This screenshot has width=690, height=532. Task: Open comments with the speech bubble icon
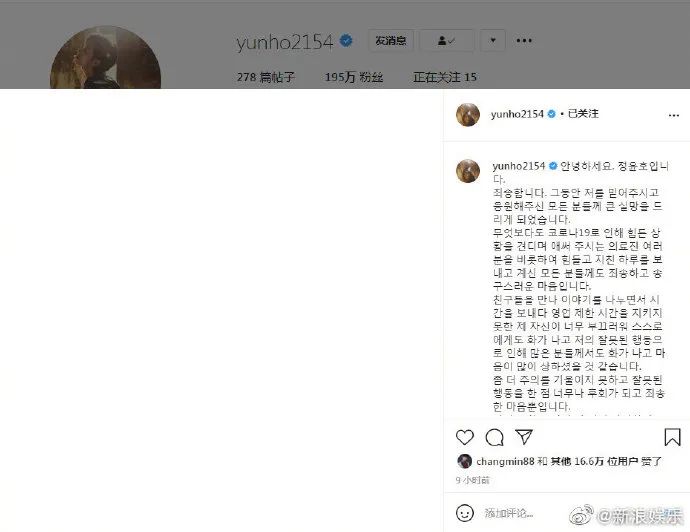click(x=494, y=437)
